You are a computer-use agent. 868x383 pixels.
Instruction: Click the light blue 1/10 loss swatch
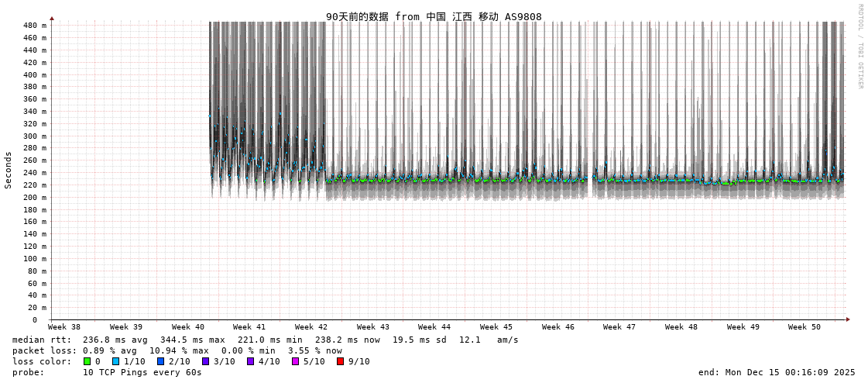(x=115, y=361)
